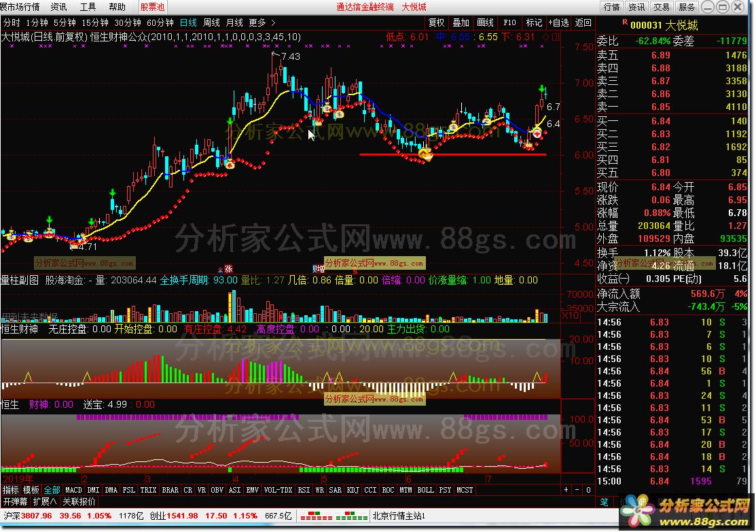Open the 复权 adjustment options
The image size is (756, 532).
(x=436, y=22)
